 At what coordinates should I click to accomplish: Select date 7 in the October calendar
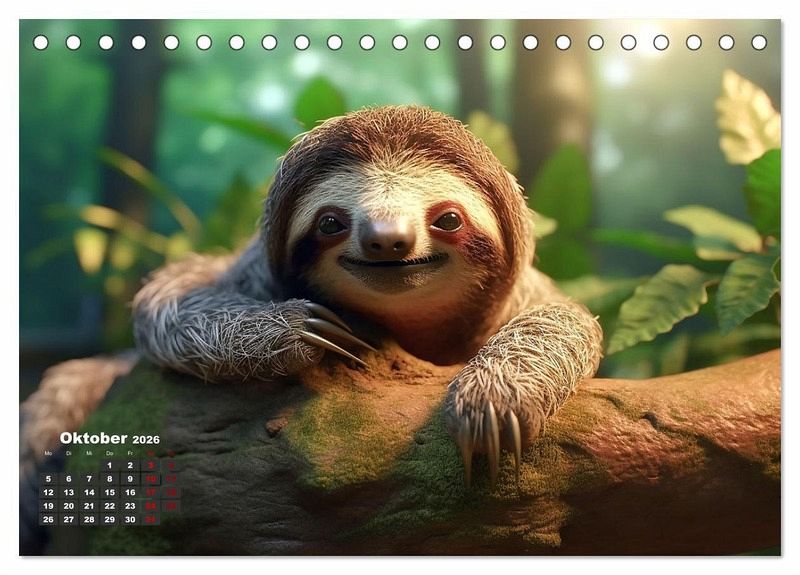point(89,479)
